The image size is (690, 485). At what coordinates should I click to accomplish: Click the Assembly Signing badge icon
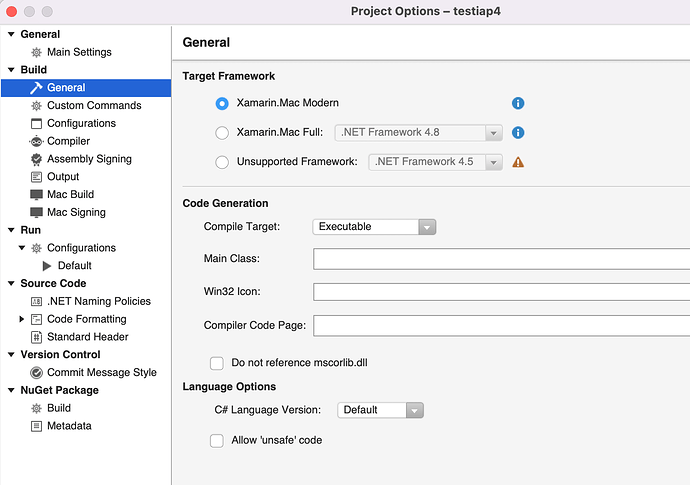click(36, 159)
